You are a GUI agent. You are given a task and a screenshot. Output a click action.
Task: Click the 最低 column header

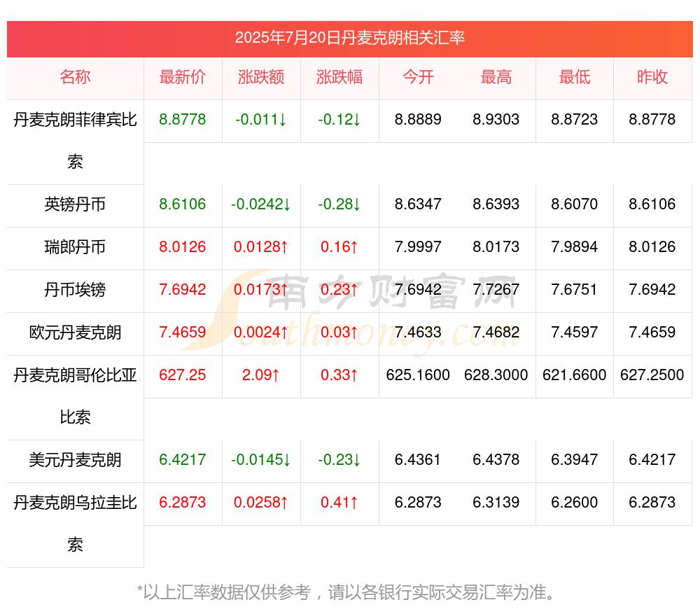point(575,77)
